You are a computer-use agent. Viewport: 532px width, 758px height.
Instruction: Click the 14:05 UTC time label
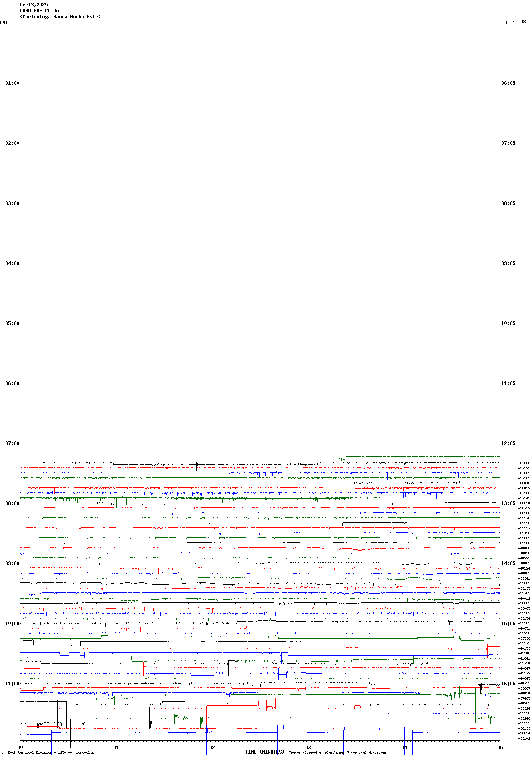[508, 563]
